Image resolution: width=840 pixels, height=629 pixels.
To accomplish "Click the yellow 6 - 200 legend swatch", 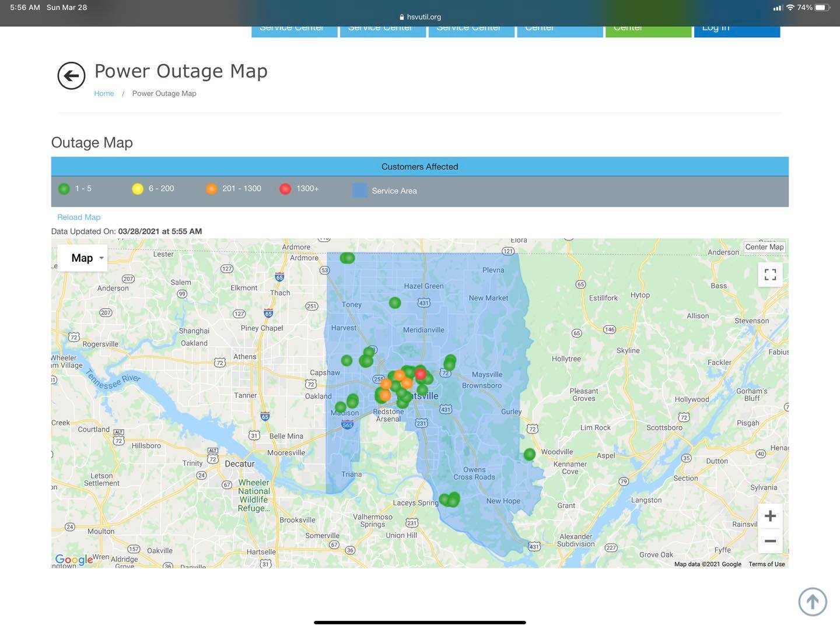I will pyautogui.click(x=138, y=189).
